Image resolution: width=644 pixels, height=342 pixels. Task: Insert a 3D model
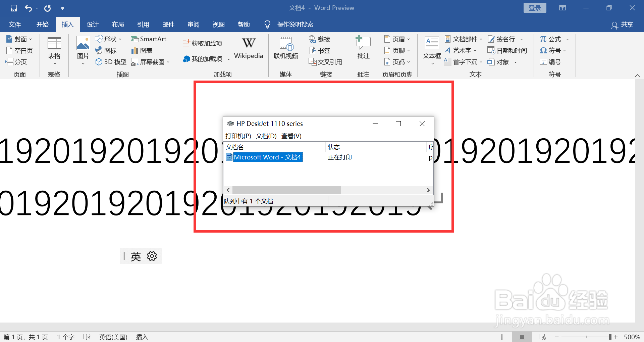(110, 62)
